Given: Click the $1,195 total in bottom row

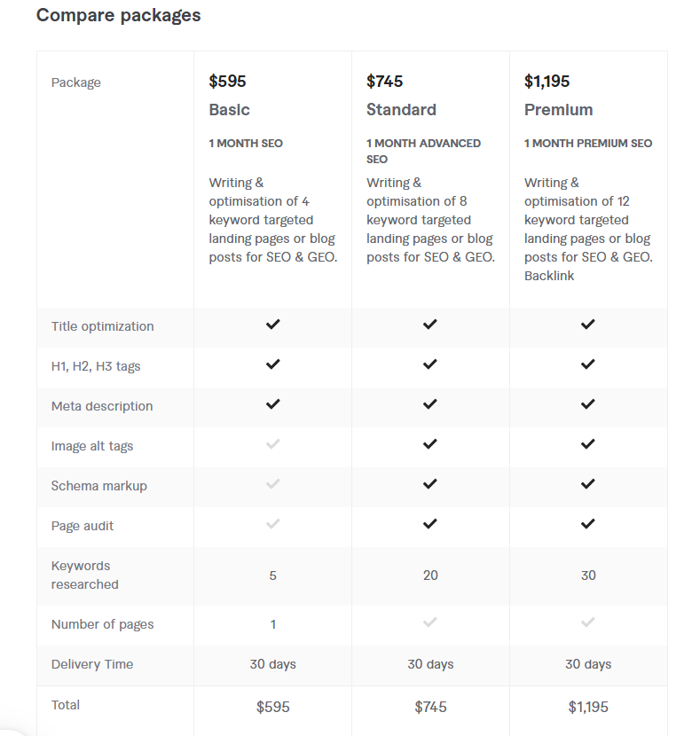Looking at the screenshot, I should click(x=588, y=707).
